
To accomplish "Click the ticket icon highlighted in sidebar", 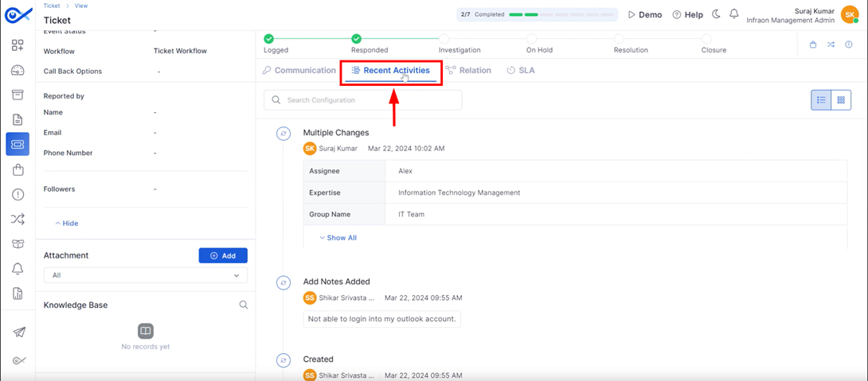I will pyautogui.click(x=18, y=144).
